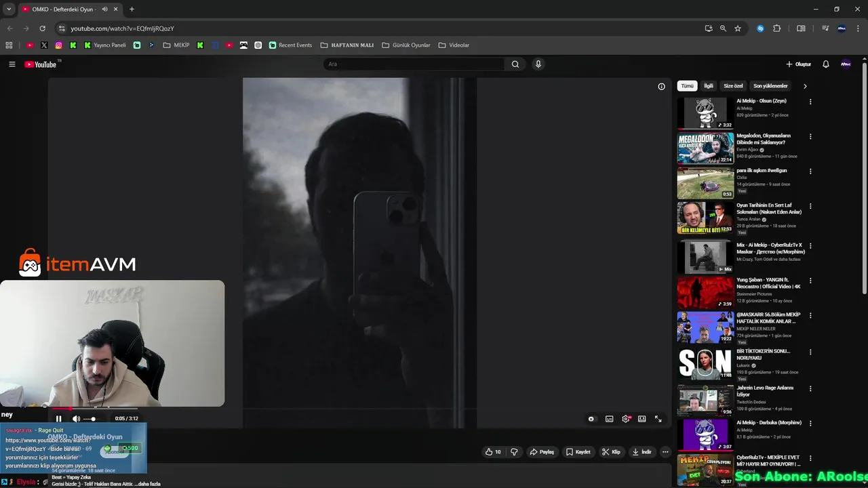This screenshot has height=488, width=868.
Task: Open the media control music-note icon
Action: [825, 28]
